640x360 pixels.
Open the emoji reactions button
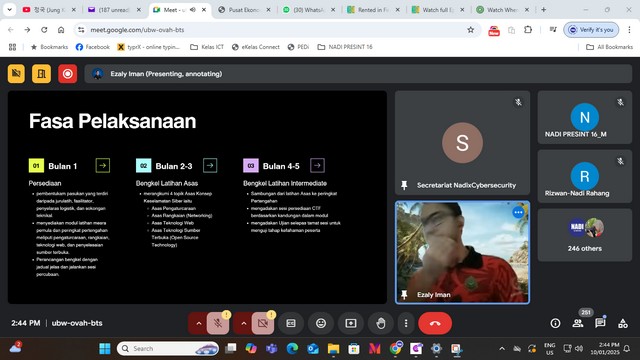coord(321,323)
